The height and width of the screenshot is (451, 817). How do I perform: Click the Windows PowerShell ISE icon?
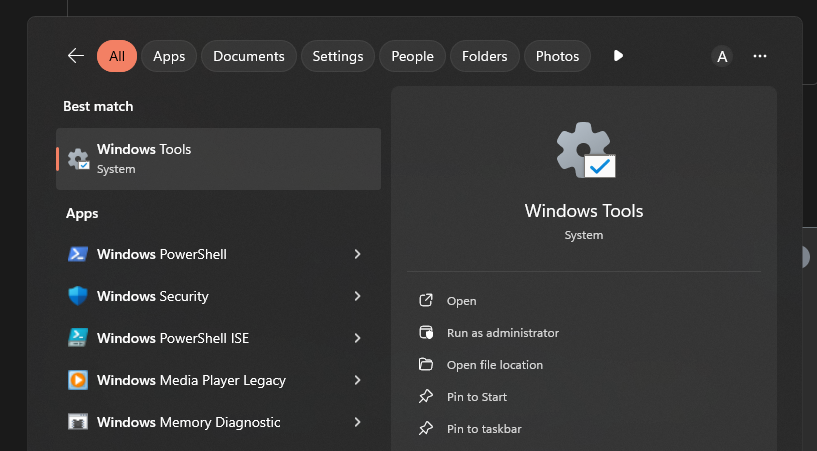click(x=78, y=338)
